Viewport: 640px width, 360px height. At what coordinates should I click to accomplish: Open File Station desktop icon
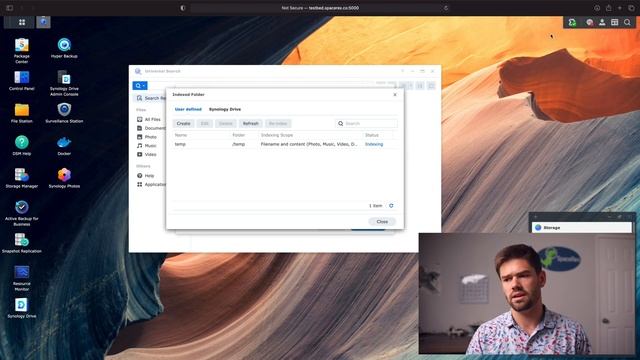[x=22, y=113]
